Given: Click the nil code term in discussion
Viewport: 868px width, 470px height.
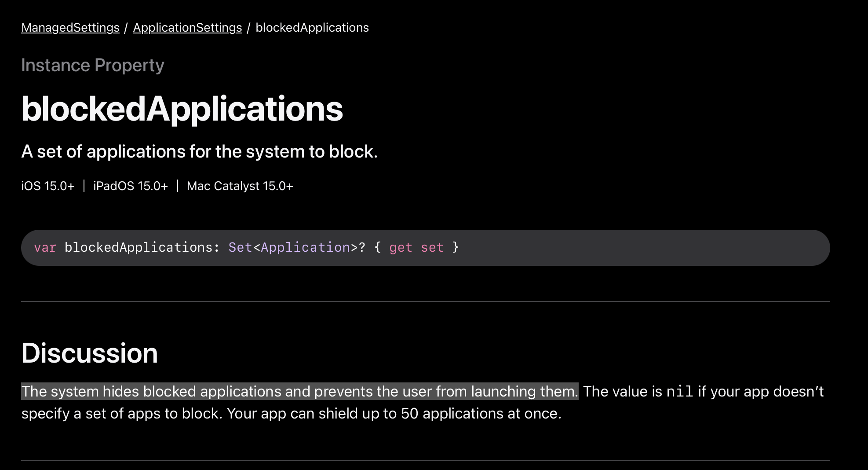Looking at the screenshot, I should [x=679, y=392].
